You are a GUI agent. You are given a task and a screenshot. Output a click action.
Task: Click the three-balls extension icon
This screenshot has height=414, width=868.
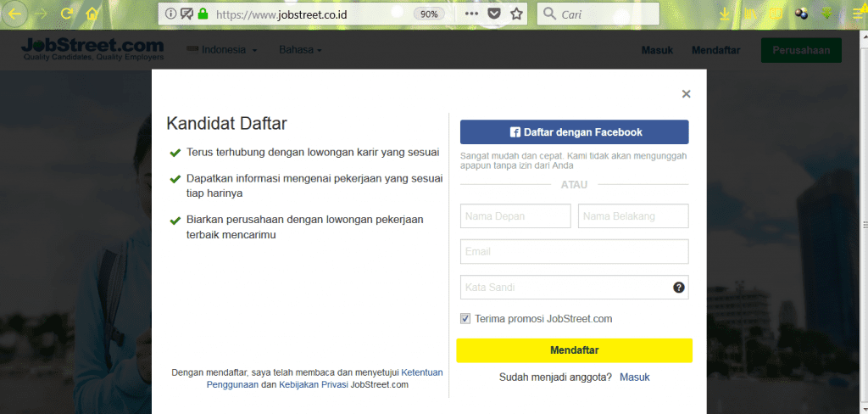pyautogui.click(x=801, y=14)
